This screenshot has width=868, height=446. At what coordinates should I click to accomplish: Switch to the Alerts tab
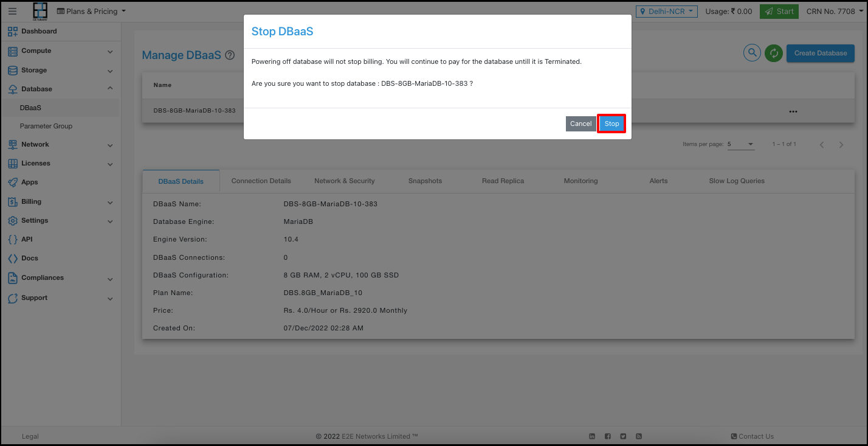pyautogui.click(x=658, y=181)
